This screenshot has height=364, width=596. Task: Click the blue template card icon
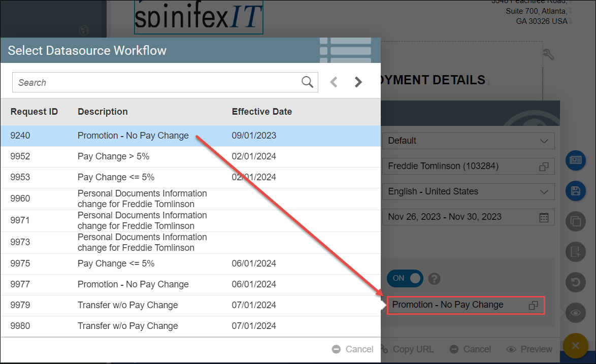click(575, 160)
